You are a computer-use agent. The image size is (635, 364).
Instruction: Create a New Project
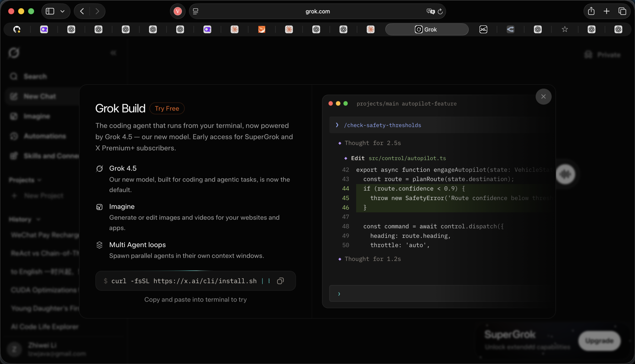click(x=37, y=196)
